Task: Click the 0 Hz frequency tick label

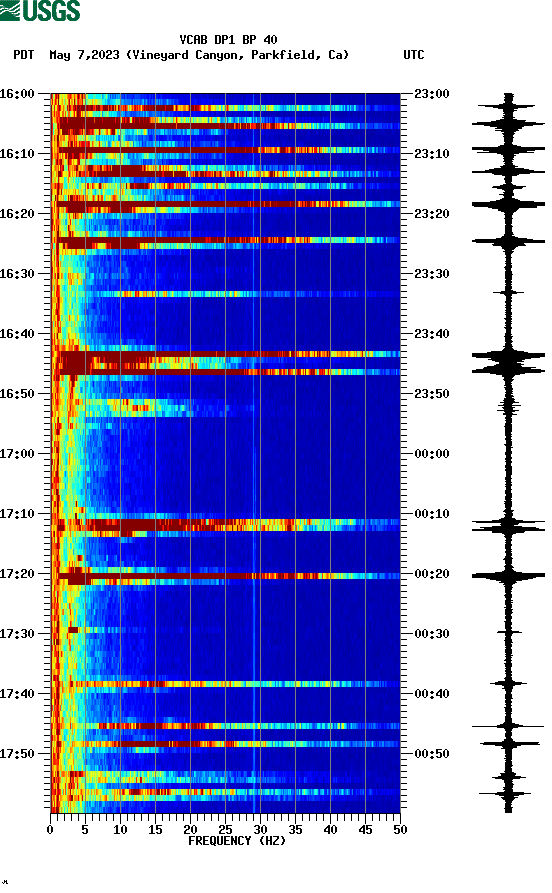Action: pos(50,830)
